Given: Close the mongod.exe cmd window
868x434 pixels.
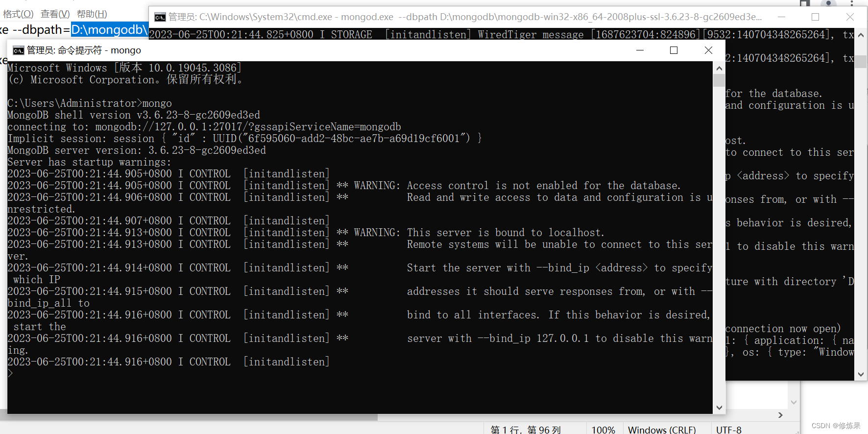Looking at the screenshot, I should point(850,17).
